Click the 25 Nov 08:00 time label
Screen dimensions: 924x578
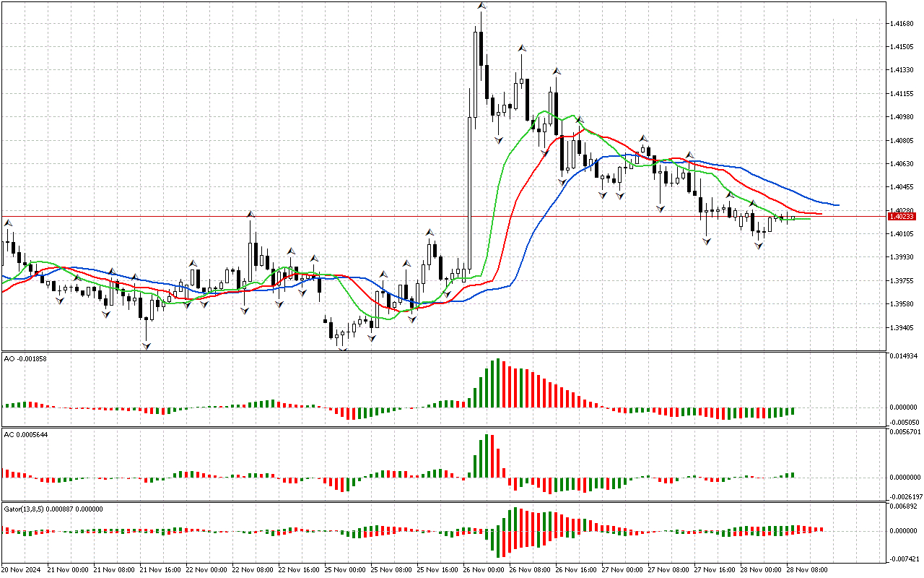[x=391, y=570]
